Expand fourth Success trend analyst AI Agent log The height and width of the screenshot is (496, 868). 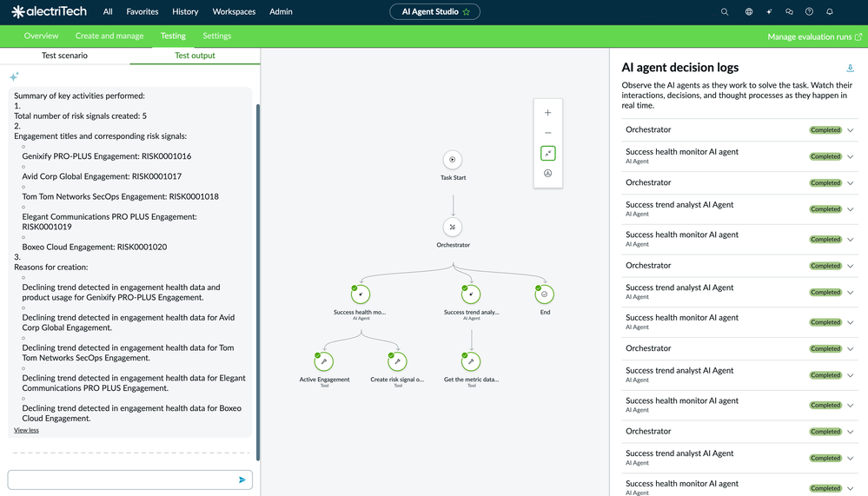point(851,459)
